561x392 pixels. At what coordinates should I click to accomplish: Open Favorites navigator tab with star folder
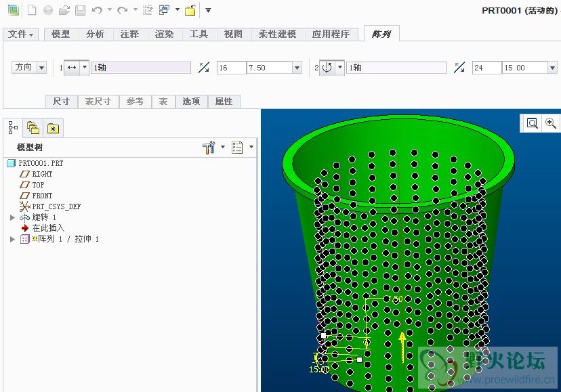(x=54, y=127)
